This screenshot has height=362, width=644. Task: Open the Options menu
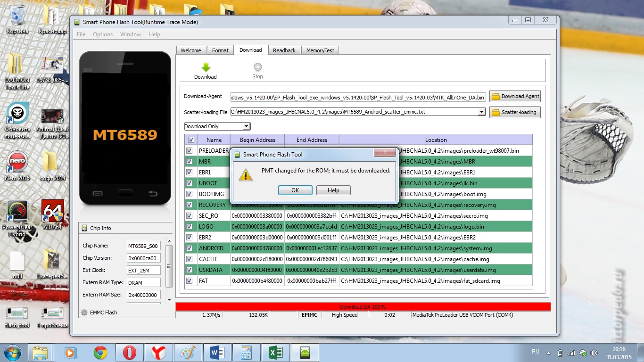102,34
